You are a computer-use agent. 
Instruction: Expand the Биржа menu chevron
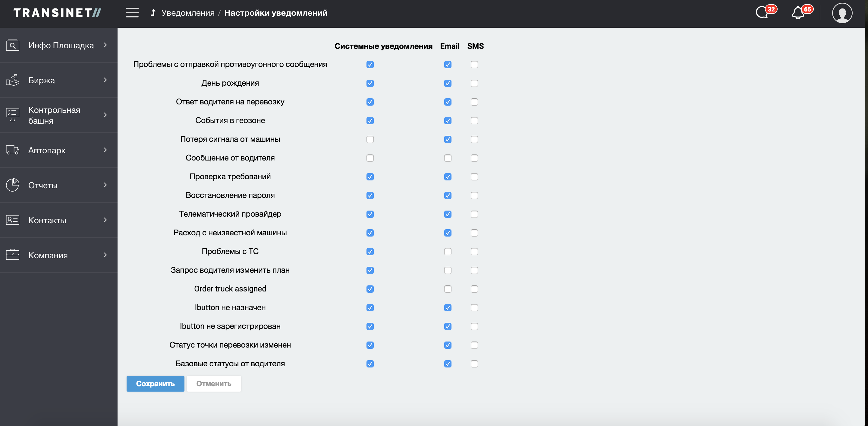click(x=105, y=80)
